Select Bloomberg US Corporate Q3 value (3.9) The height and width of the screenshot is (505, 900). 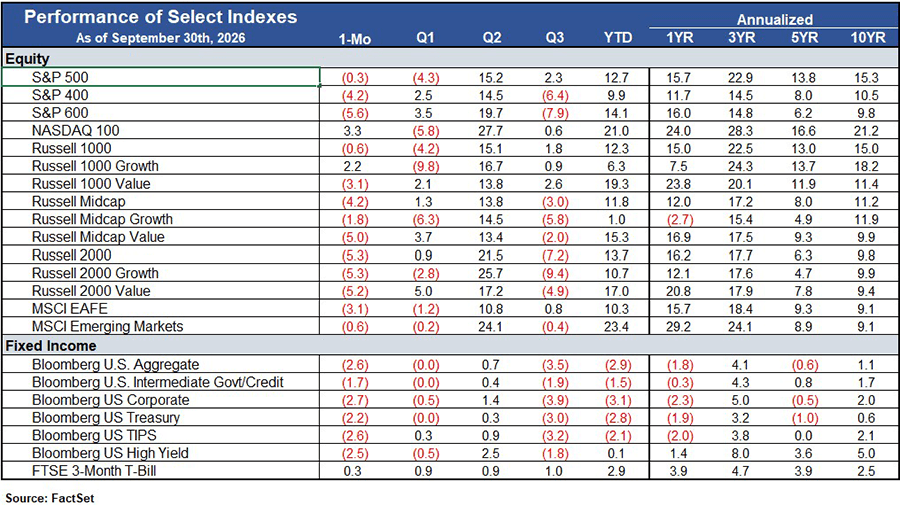(x=555, y=401)
